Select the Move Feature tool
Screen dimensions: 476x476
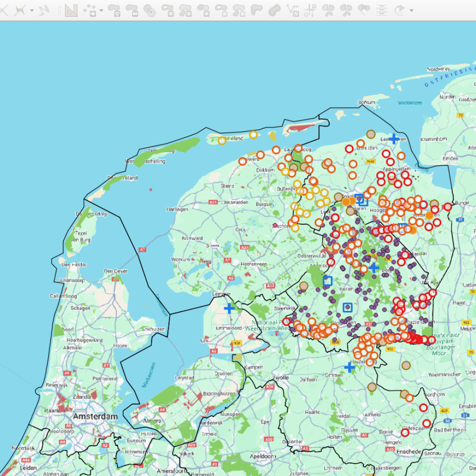[x=90, y=10]
